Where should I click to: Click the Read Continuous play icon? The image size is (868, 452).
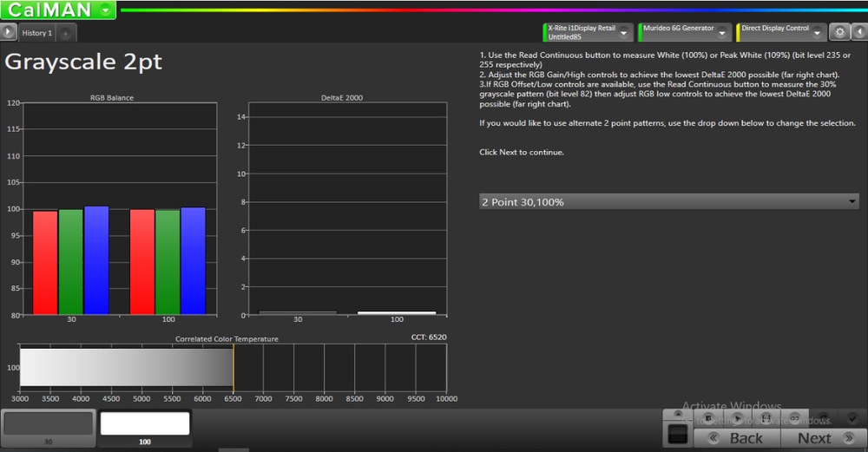click(738, 418)
